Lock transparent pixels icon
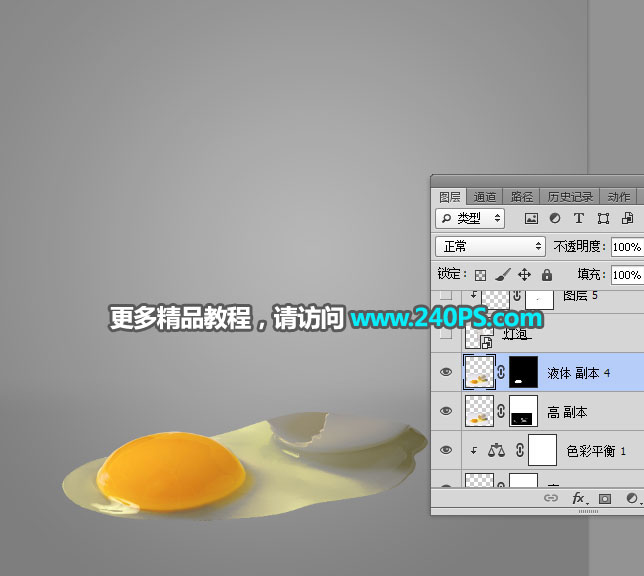Image resolution: width=644 pixels, height=576 pixels. coord(480,275)
